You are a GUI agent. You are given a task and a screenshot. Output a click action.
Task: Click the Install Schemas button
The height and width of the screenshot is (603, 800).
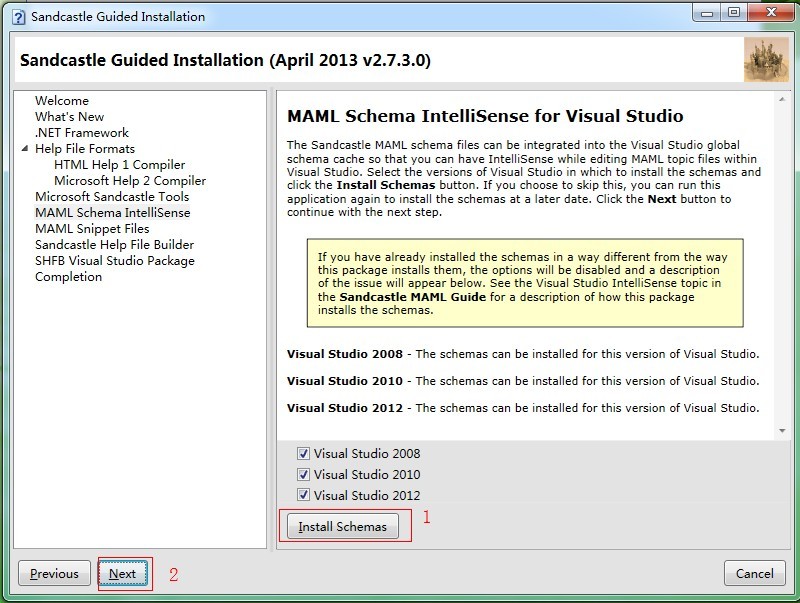pos(343,526)
